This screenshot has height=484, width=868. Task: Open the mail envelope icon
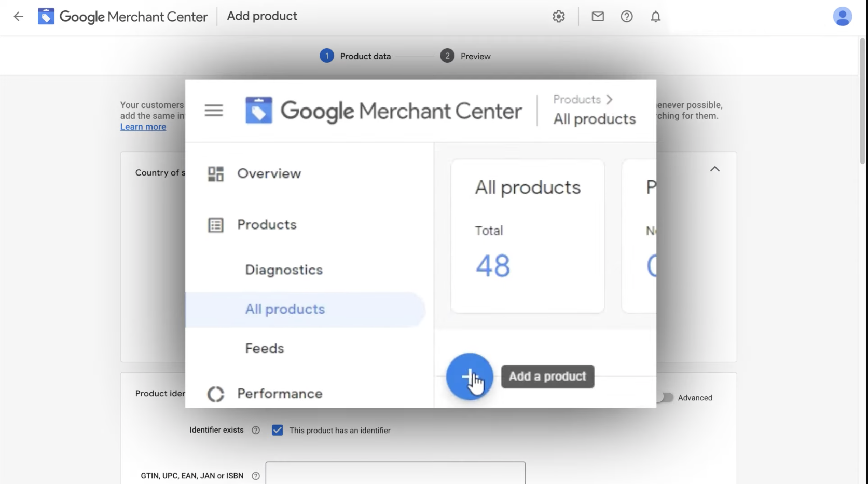pos(598,17)
